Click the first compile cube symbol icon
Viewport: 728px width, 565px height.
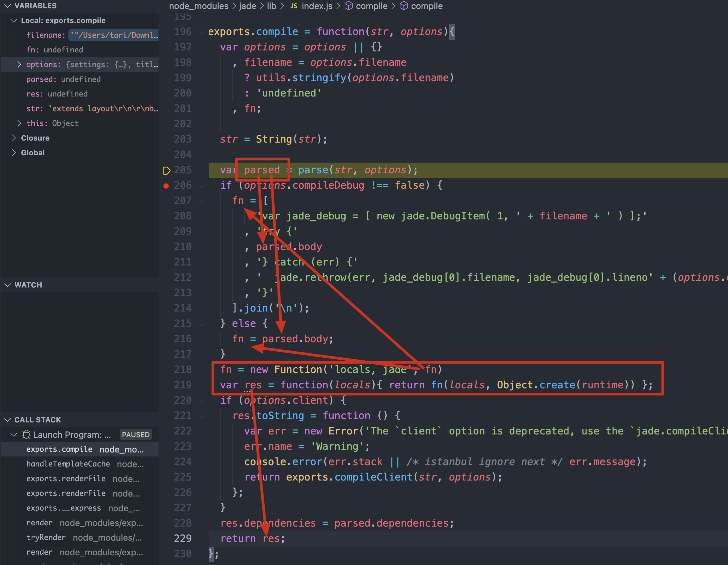click(x=349, y=6)
